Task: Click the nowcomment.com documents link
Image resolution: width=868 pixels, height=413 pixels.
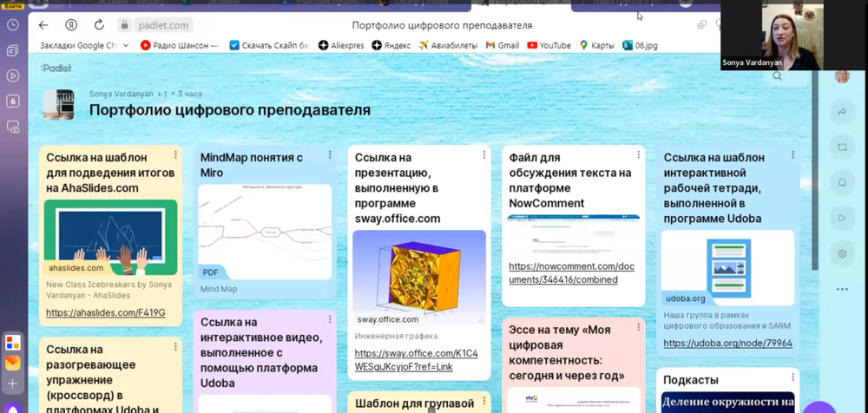Action: [571, 272]
